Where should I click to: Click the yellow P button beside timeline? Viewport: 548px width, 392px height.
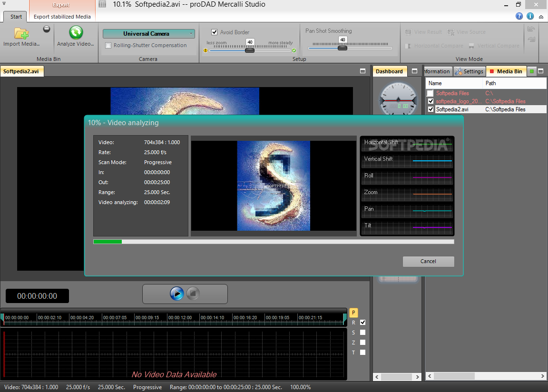353,313
